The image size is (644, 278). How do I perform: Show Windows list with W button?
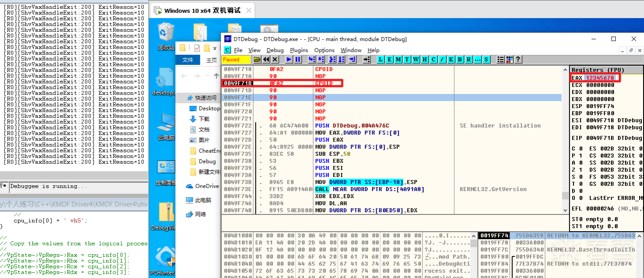(416, 59)
